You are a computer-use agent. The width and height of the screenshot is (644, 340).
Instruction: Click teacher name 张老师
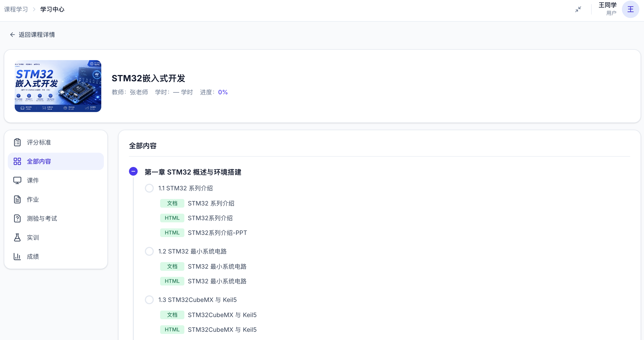pyautogui.click(x=139, y=92)
